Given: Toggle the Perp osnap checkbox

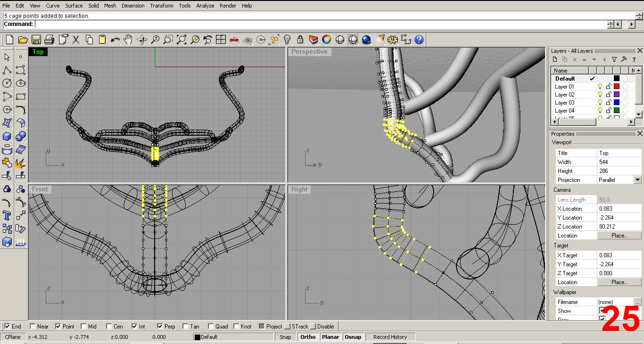Looking at the screenshot, I should tap(160, 326).
